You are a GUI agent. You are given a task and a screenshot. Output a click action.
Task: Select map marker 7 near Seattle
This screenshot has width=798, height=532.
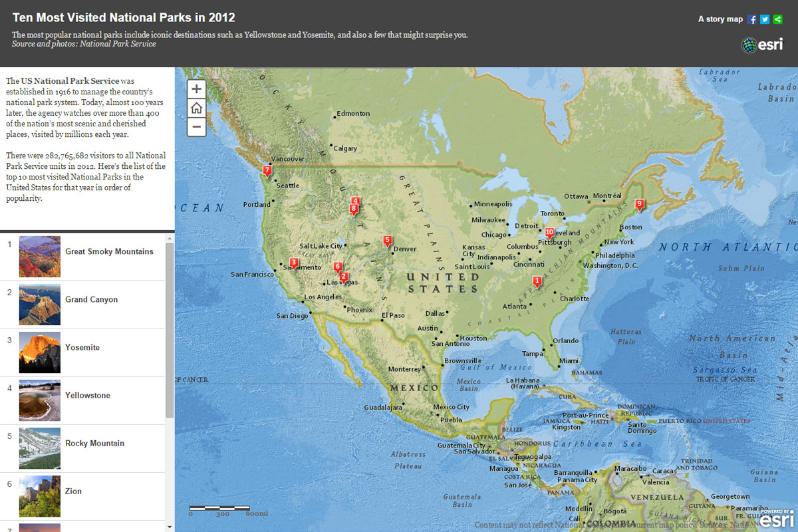coord(267,171)
